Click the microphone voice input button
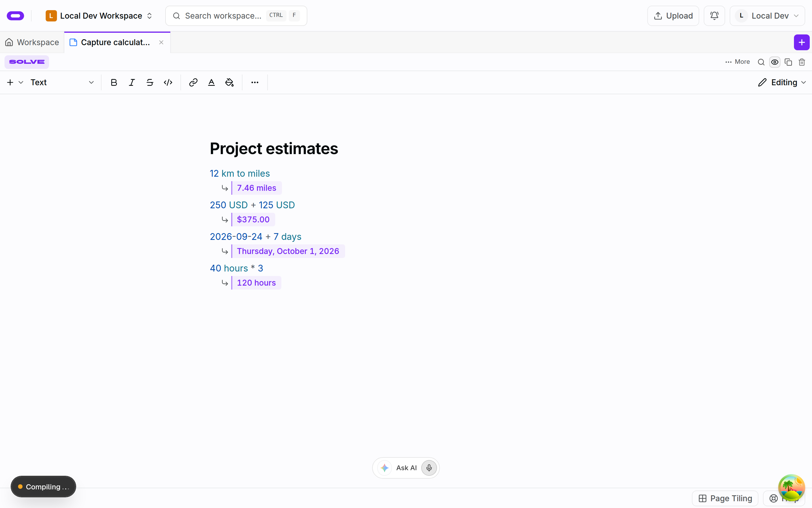The width and height of the screenshot is (812, 508). 429,468
